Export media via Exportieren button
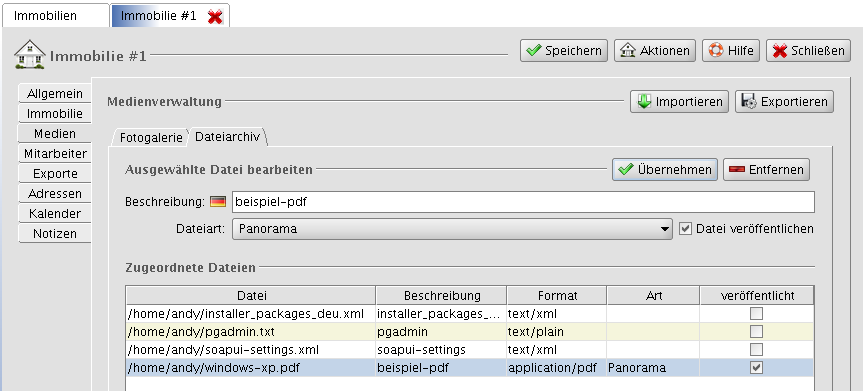 coord(784,102)
